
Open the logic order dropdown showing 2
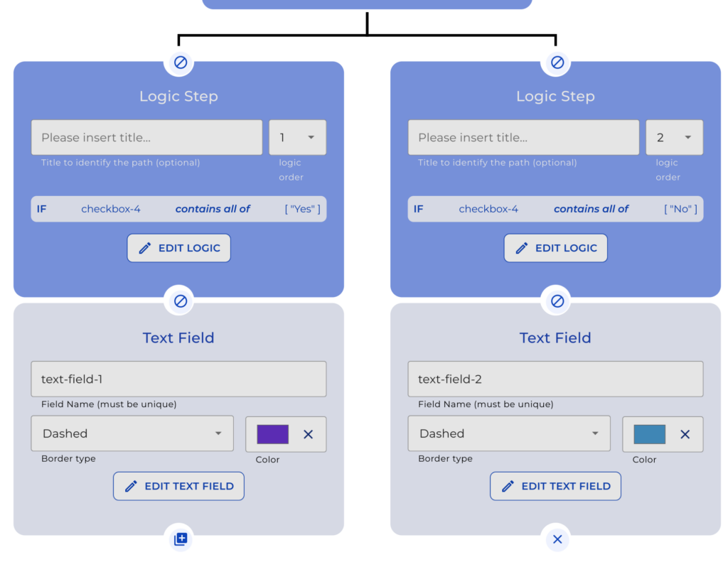click(674, 137)
